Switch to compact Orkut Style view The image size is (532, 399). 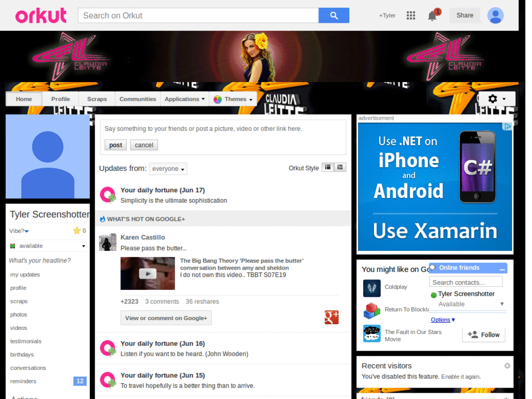(x=328, y=167)
